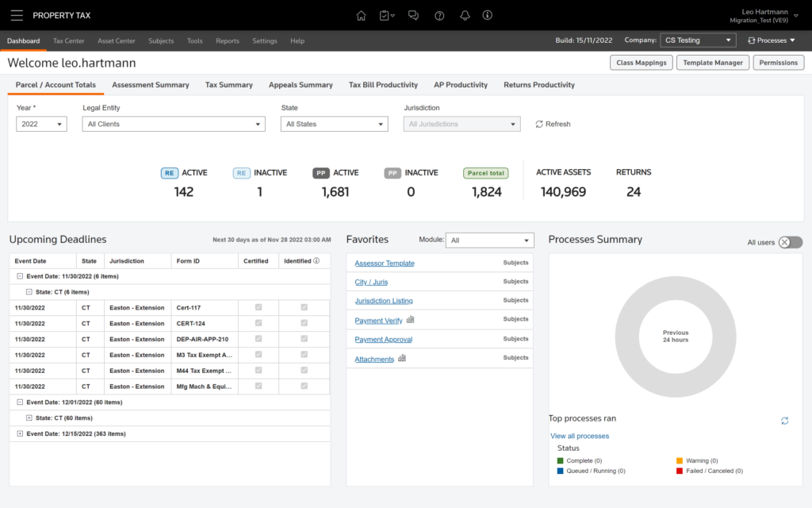The image size is (812, 508).
Task: Click Refresh next to the Jurisdiction filter
Action: coord(553,123)
